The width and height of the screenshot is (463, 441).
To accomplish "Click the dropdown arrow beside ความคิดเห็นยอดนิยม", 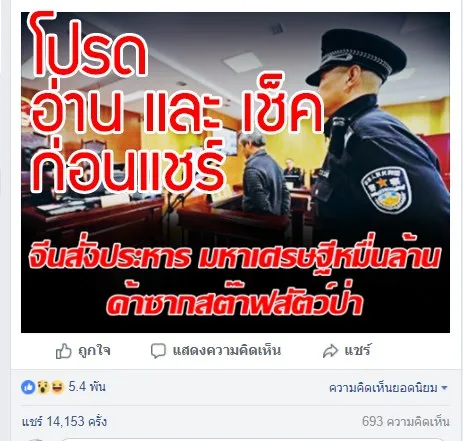I will 444,388.
